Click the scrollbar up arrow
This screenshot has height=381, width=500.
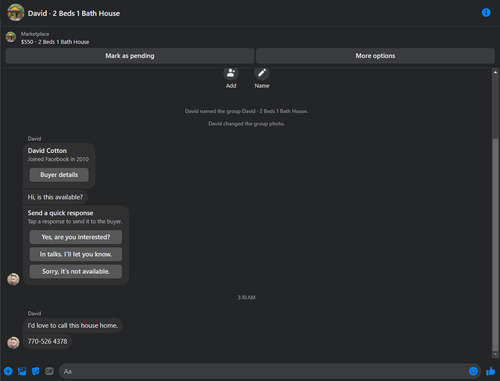click(495, 72)
